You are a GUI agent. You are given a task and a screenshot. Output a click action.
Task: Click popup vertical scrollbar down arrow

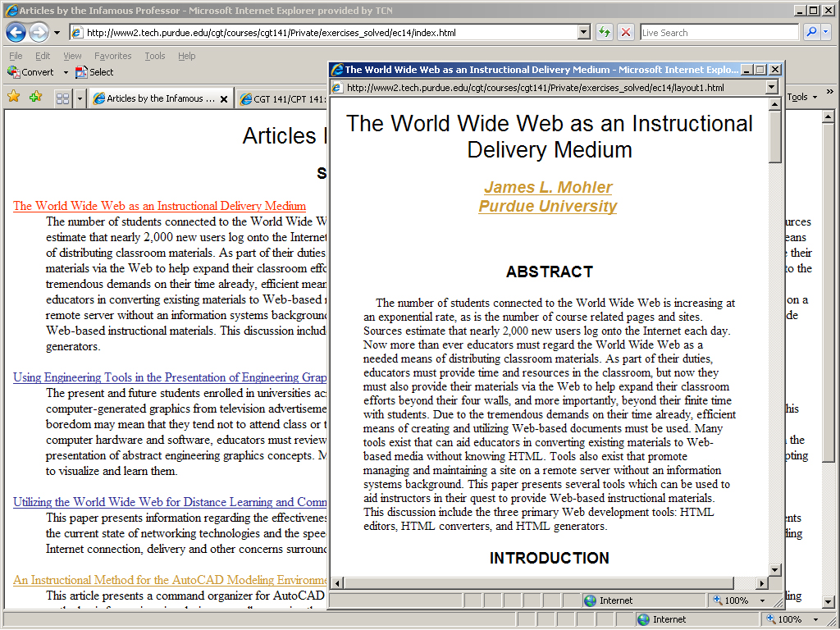(x=774, y=569)
